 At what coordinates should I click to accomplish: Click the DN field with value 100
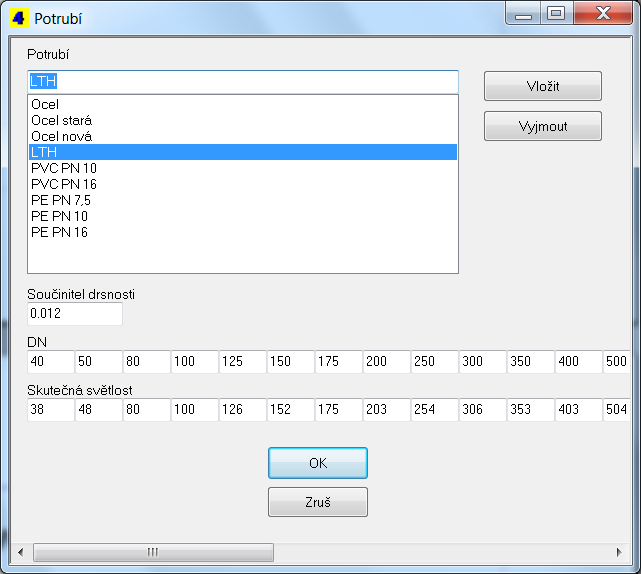(x=195, y=361)
